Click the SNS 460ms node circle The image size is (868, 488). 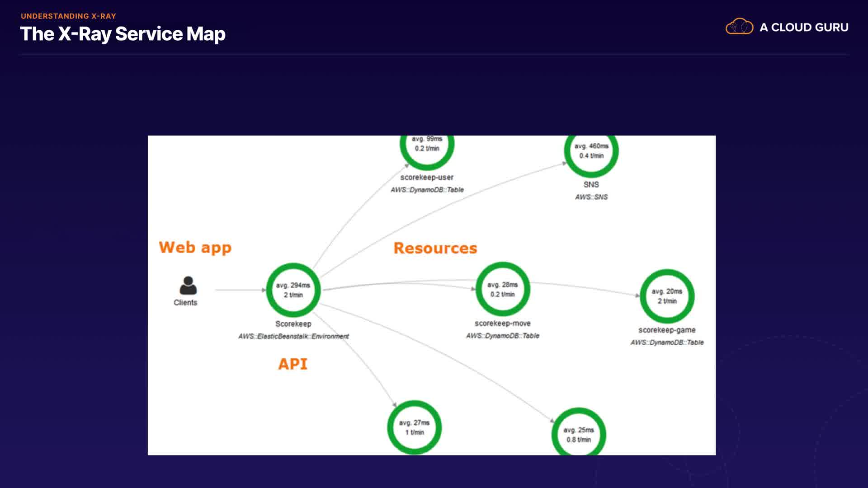591,151
